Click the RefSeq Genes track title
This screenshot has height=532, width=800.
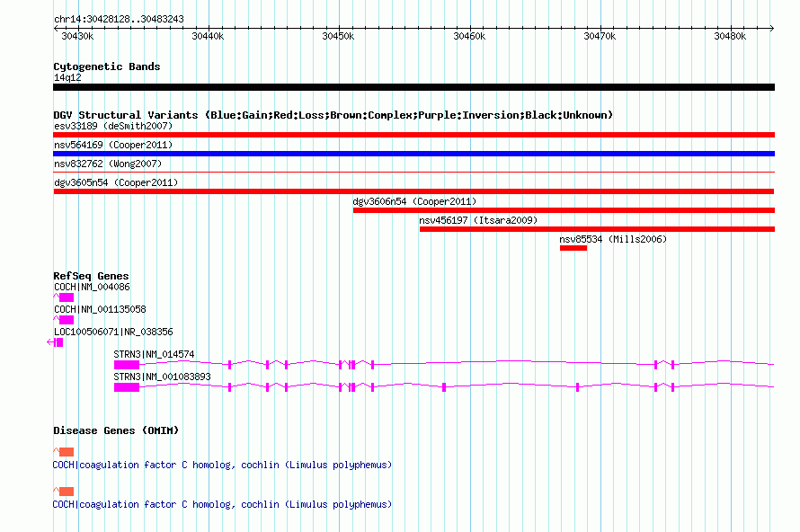tap(91, 276)
